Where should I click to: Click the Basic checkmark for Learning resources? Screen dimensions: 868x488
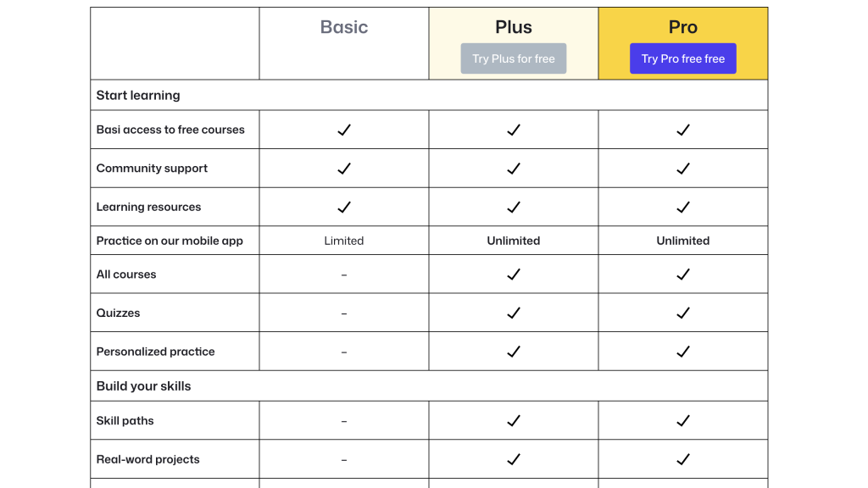pyautogui.click(x=343, y=206)
